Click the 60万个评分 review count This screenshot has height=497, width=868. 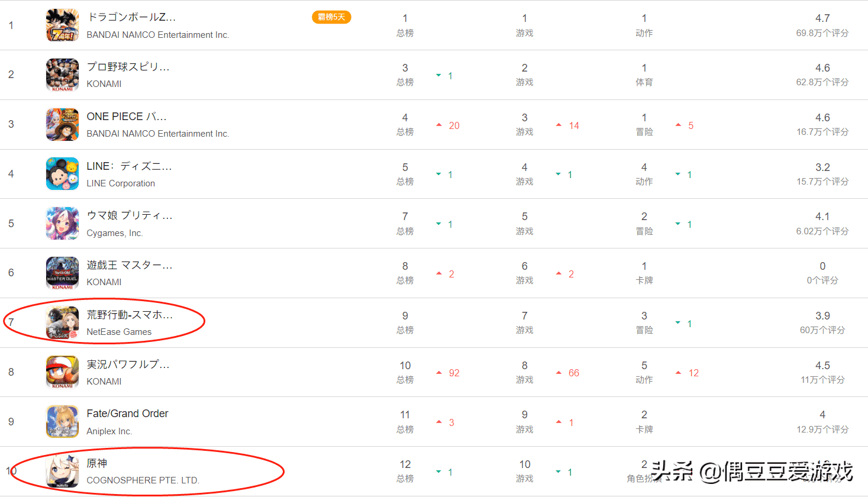[822, 330]
